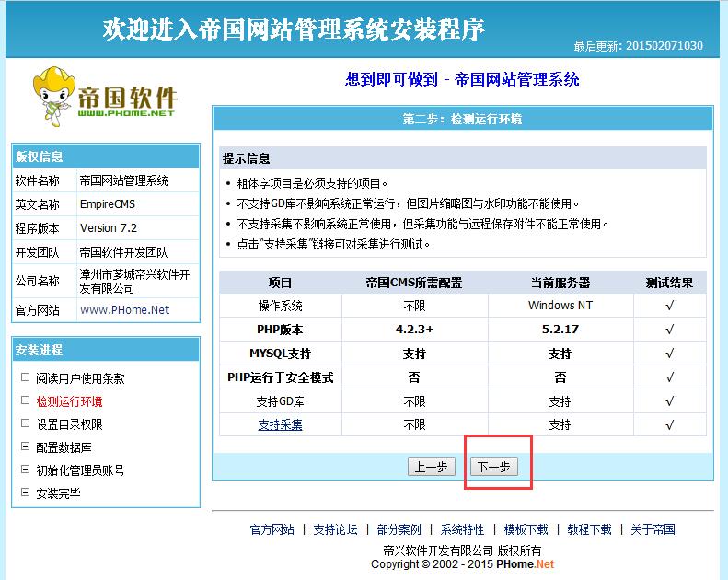728x580 pixels.
Task: Open the 支持论坛 footer link
Action: [x=335, y=529]
